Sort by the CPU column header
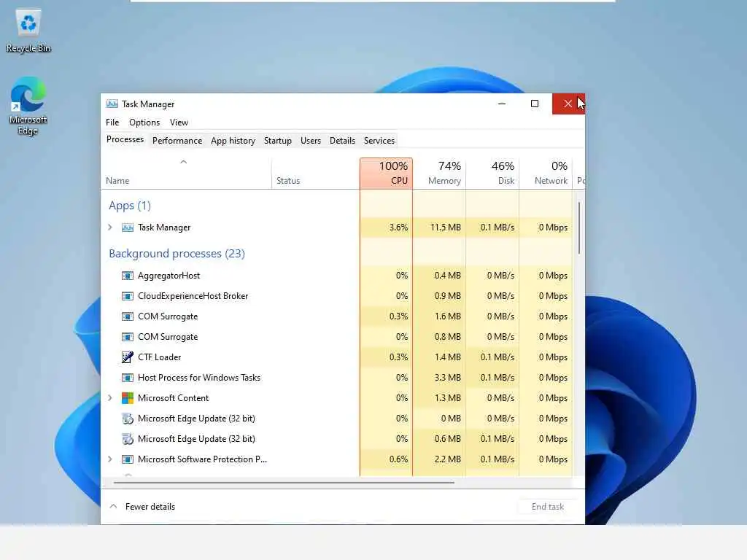The height and width of the screenshot is (560, 747). [x=387, y=174]
